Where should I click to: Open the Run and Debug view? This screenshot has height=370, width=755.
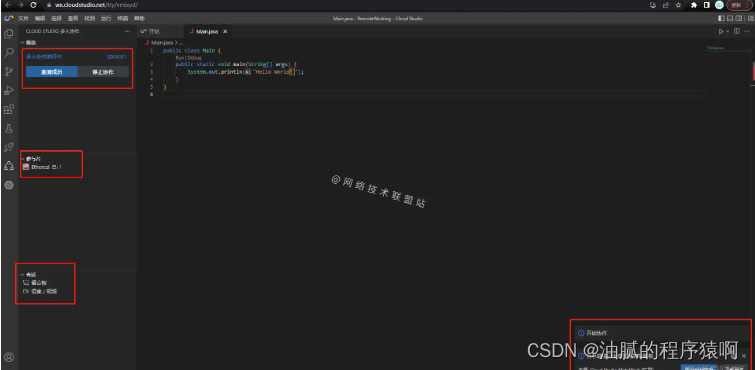coord(9,91)
